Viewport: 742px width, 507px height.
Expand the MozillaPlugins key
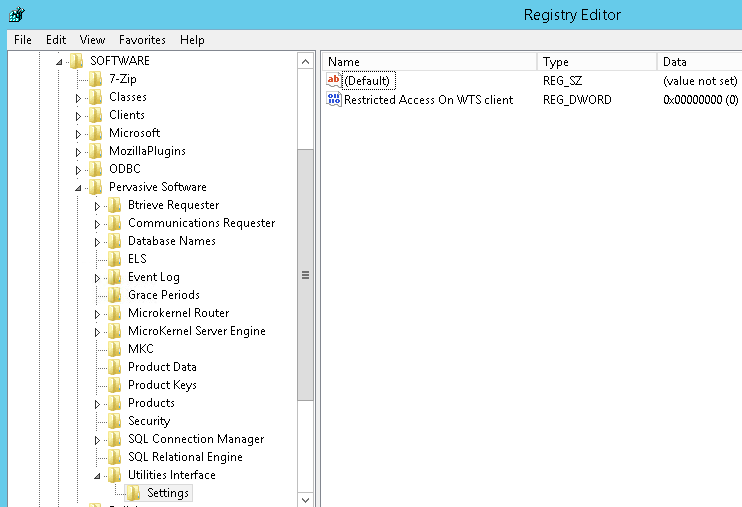coord(78,152)
